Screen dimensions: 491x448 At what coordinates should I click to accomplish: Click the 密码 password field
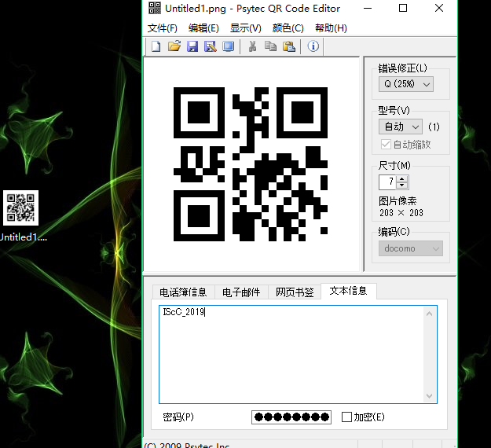(291, 417)
